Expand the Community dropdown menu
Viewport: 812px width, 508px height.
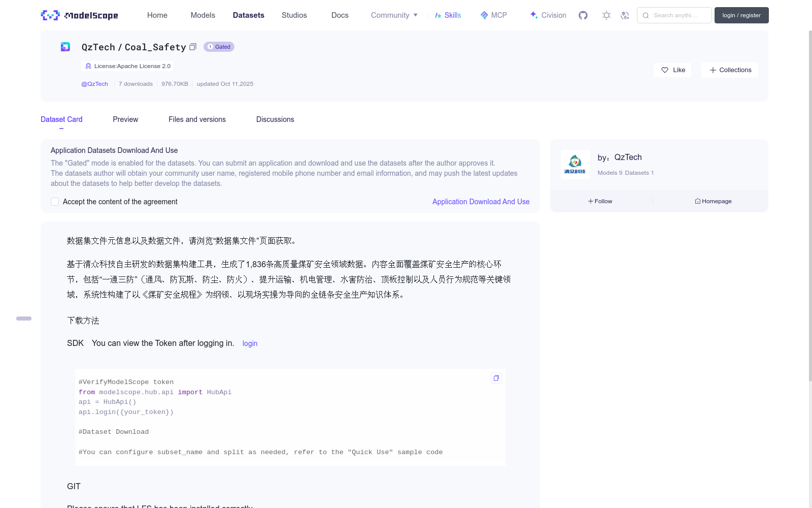pos(394,15)
